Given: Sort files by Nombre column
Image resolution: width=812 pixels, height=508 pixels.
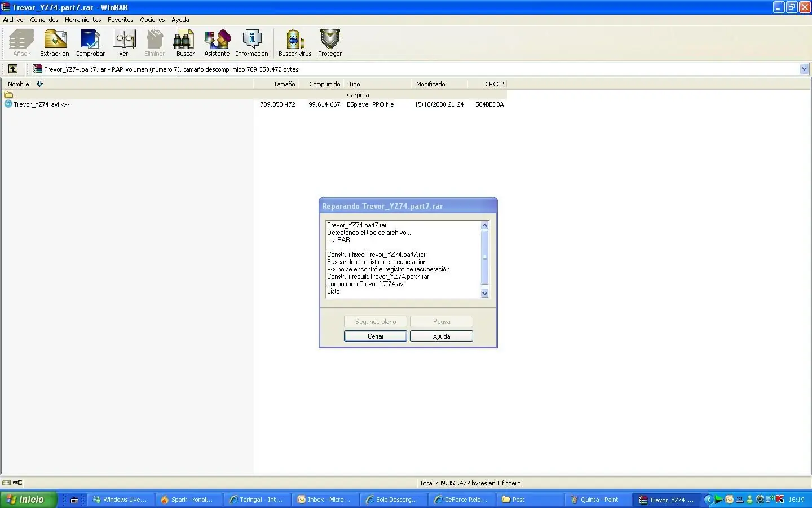Looking at the screenshot, I should [127, 84].
